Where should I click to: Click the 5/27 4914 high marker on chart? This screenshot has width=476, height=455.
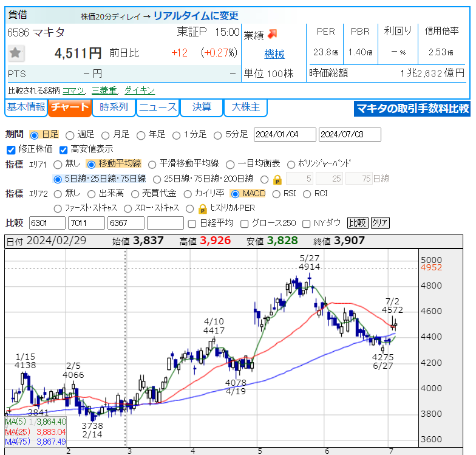310,262
